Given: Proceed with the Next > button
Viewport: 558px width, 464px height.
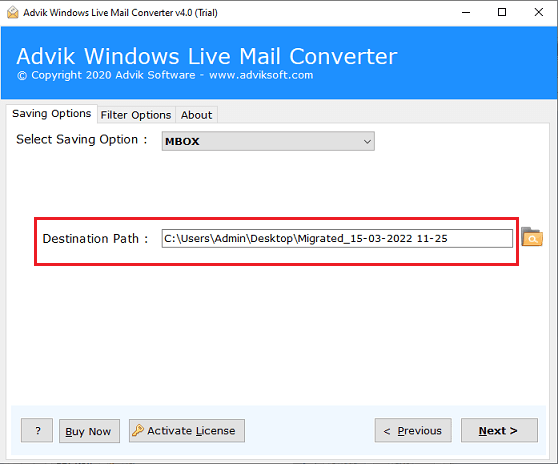Looking at the screenshot, I should coord(499,431).
